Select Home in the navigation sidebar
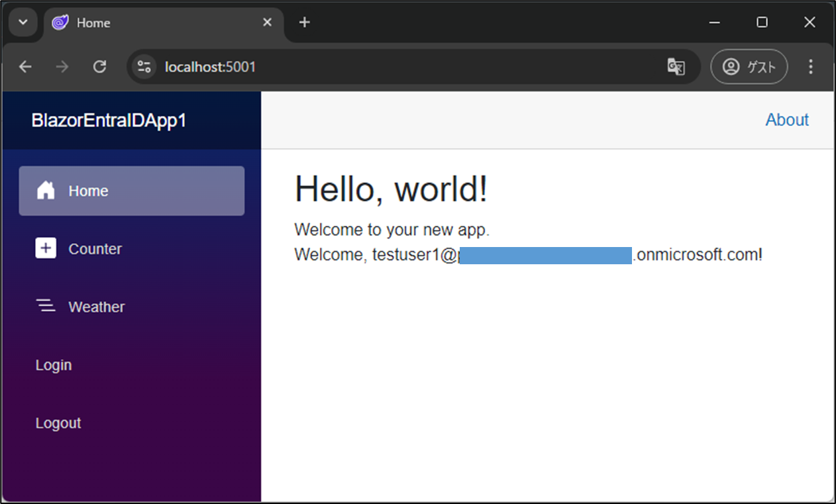Image resolution: width=836 pixels, height=504 pixels. point(87,191)
